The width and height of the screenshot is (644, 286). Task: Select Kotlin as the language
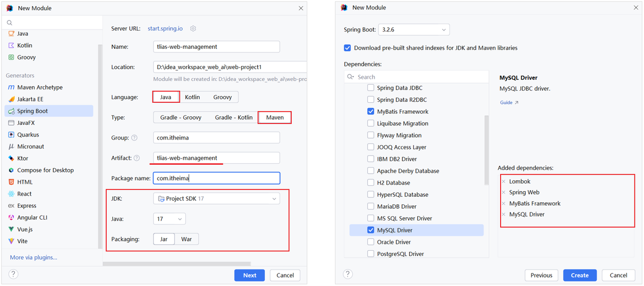coord(192,97)
